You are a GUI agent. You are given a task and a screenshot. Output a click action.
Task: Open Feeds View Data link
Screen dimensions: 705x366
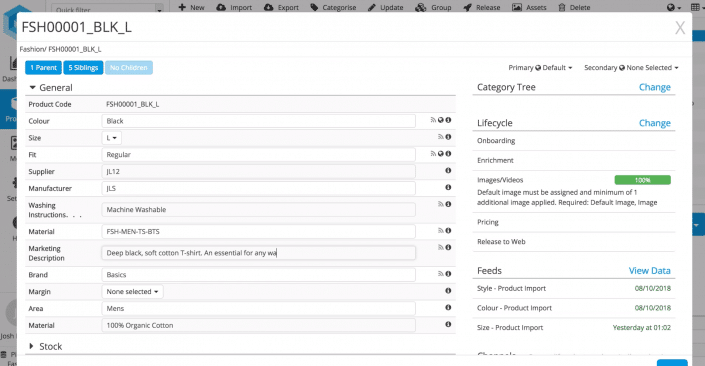pos(649,271)
